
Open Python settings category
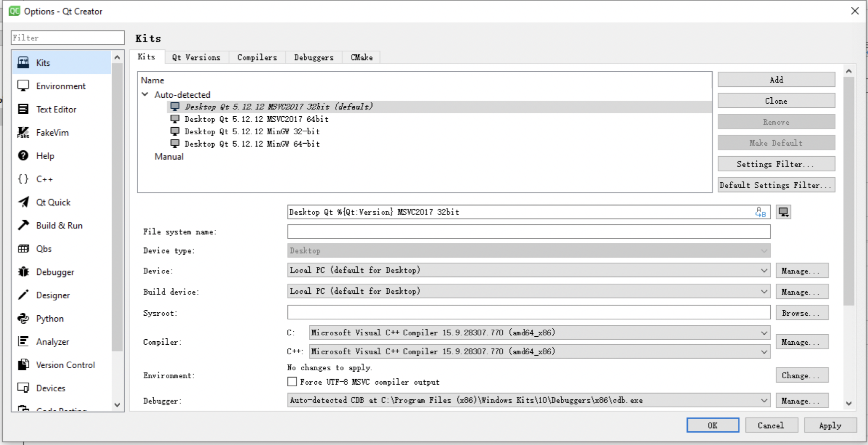point(61,318)
